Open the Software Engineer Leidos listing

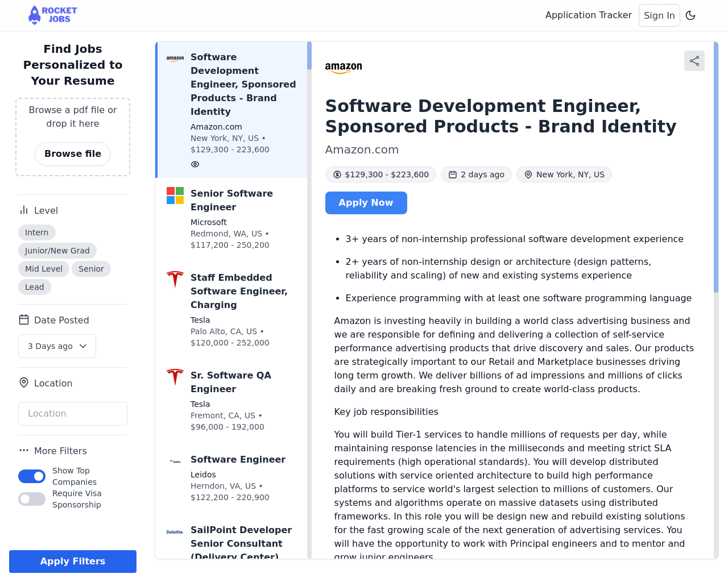pos(232,479)
